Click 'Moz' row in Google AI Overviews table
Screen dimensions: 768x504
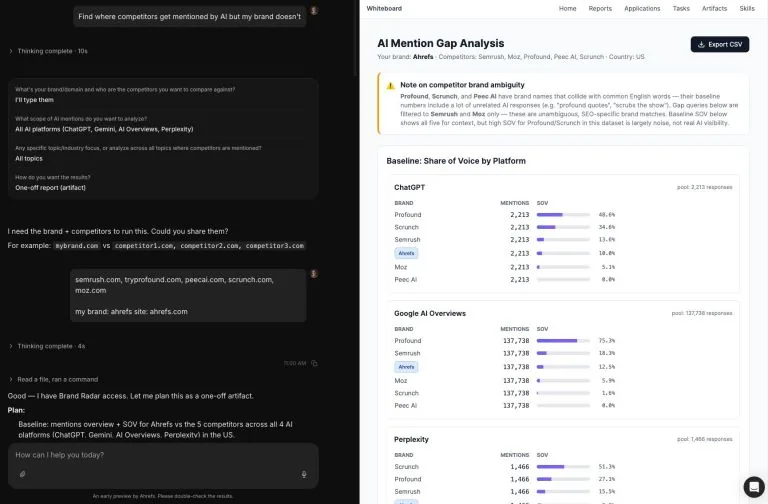563,381
